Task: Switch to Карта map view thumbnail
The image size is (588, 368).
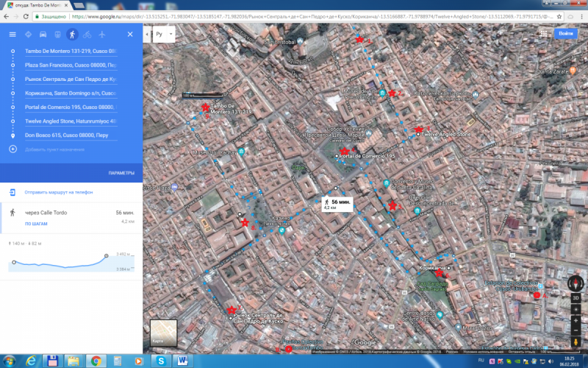Action: 163,333
